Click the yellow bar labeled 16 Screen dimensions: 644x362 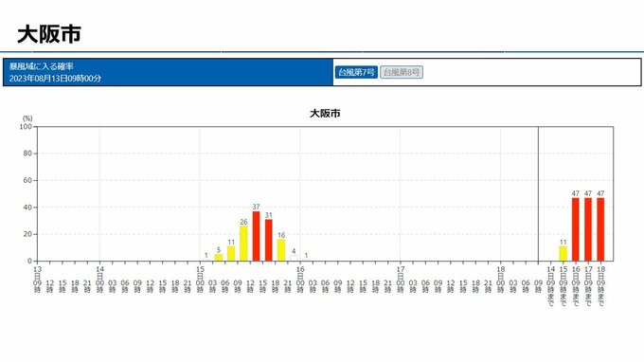[281, 250]
